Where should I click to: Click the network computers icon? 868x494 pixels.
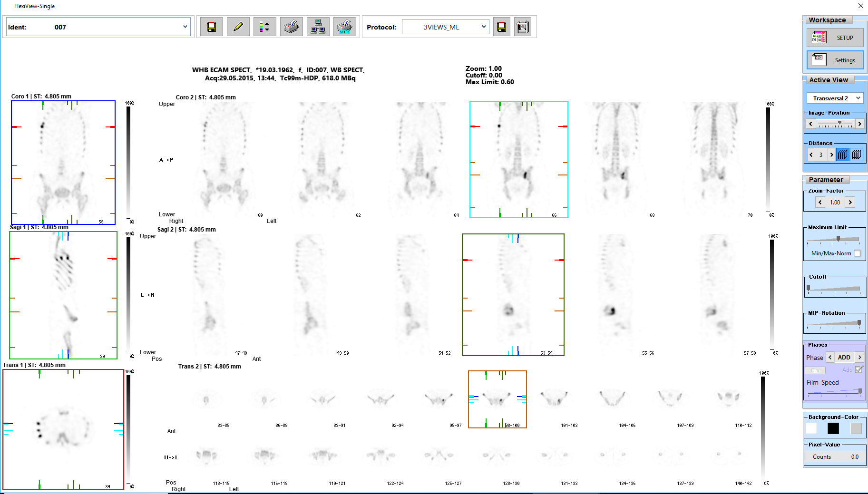[x=318, y=27]
